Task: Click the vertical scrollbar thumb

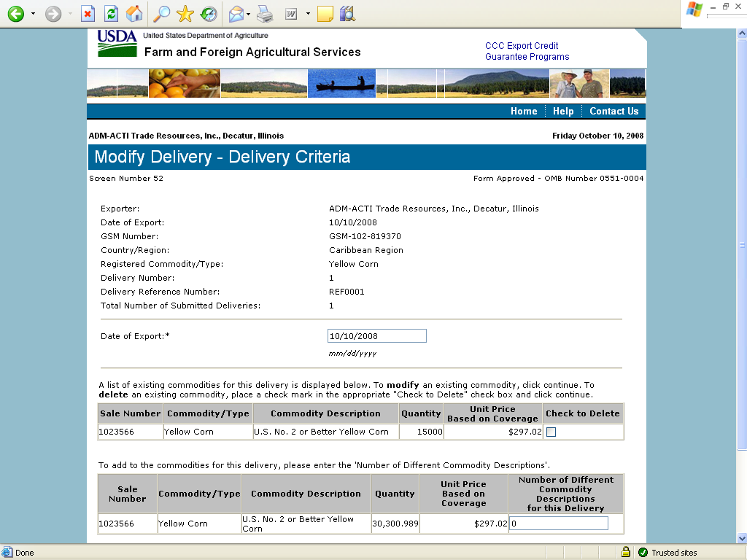Action: [x=742, y=245]
